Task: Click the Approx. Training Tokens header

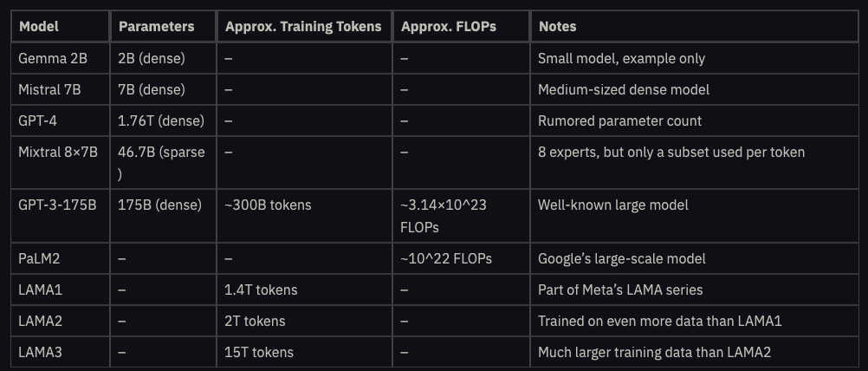Action: [303, 26]
